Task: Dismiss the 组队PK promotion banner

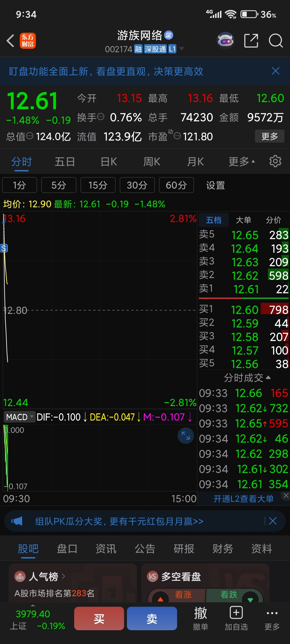Action: tap(272, 521)
